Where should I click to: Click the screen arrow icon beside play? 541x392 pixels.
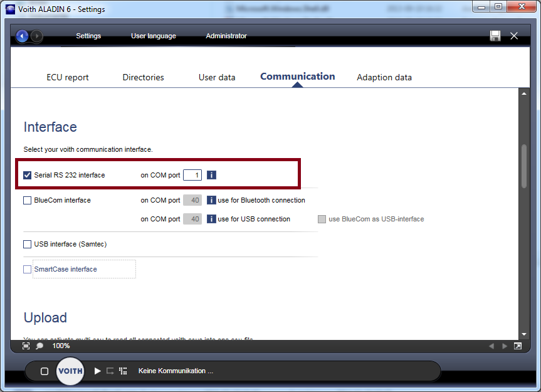(x=110, y=371)
